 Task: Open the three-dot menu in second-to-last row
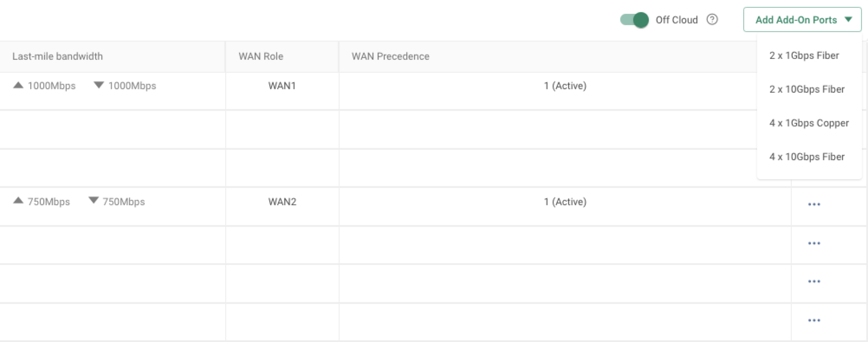[814, 281]
